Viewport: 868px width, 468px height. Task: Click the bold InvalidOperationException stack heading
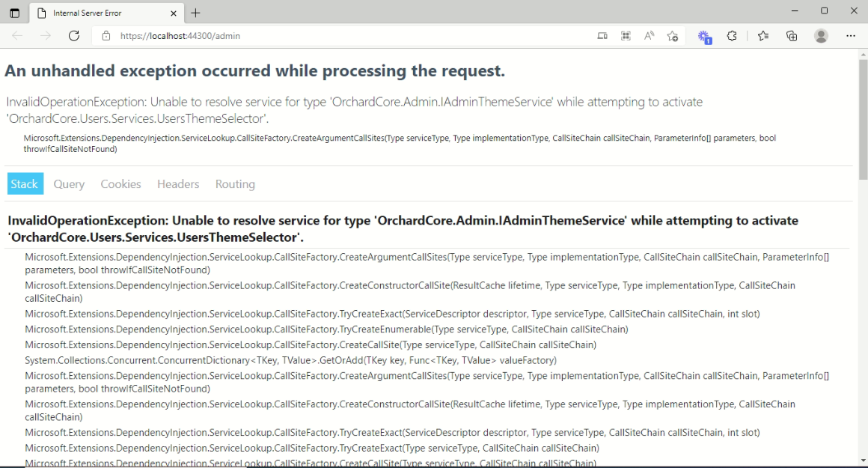point(403,228)
